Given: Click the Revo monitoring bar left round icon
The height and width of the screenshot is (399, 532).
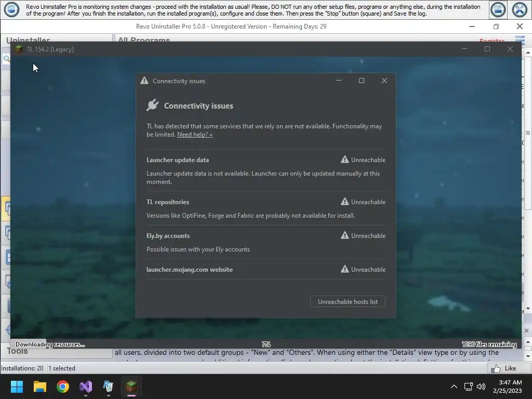Looking at the screenshot, I should [x=11, y=9].
